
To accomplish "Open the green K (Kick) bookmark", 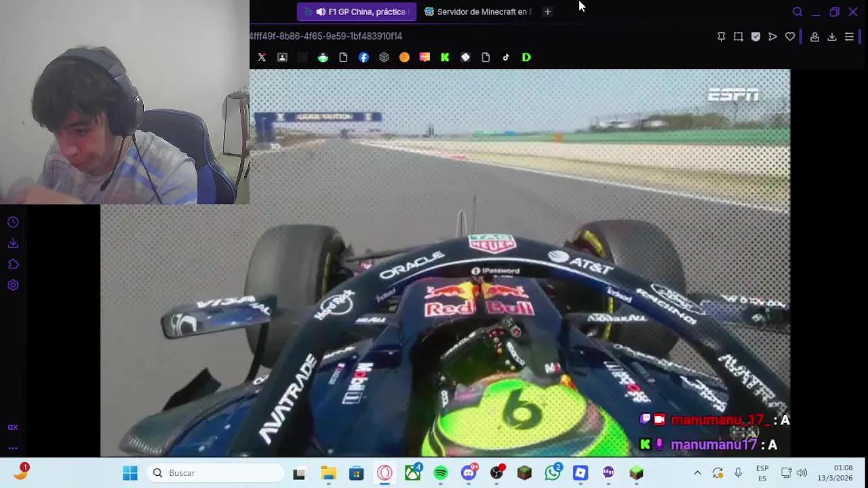I will [x=445, y=58].
